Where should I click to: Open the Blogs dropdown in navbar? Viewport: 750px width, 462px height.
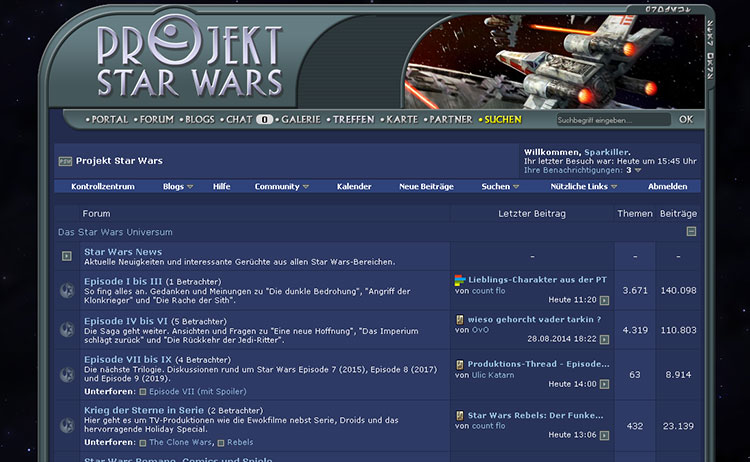[x=178, y=186]
